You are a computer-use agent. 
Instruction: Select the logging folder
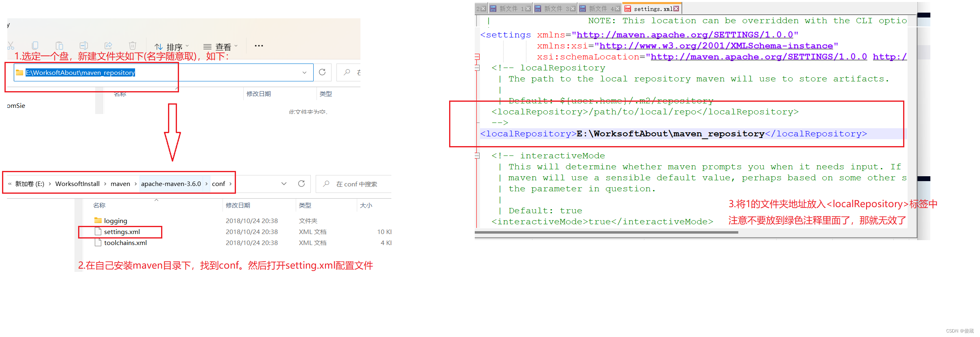point(116,221)
